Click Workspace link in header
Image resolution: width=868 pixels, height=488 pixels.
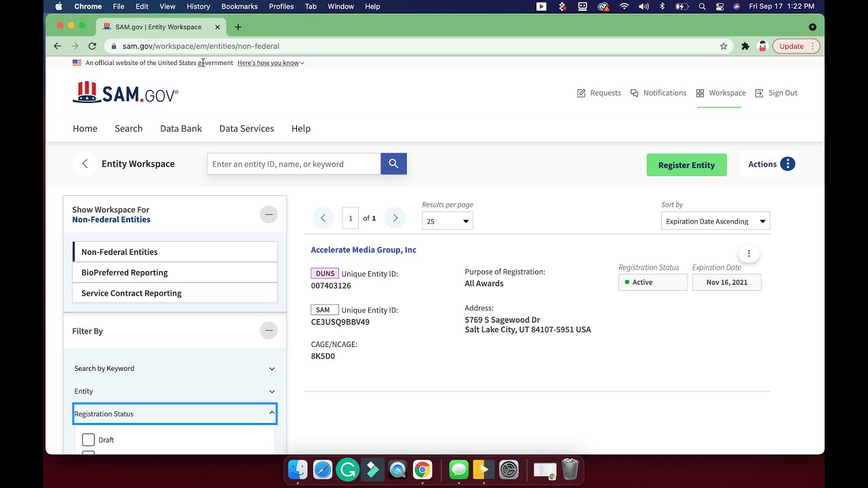click(720, 93)
